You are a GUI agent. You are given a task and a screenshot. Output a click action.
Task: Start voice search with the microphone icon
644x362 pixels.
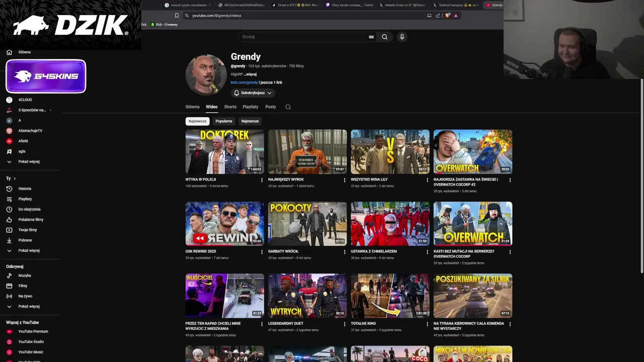[x=401, y=37]
